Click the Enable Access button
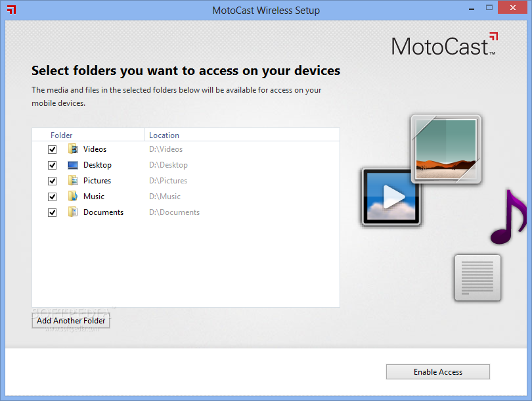This screenshot has height=401, width=532. coord(437,372)
